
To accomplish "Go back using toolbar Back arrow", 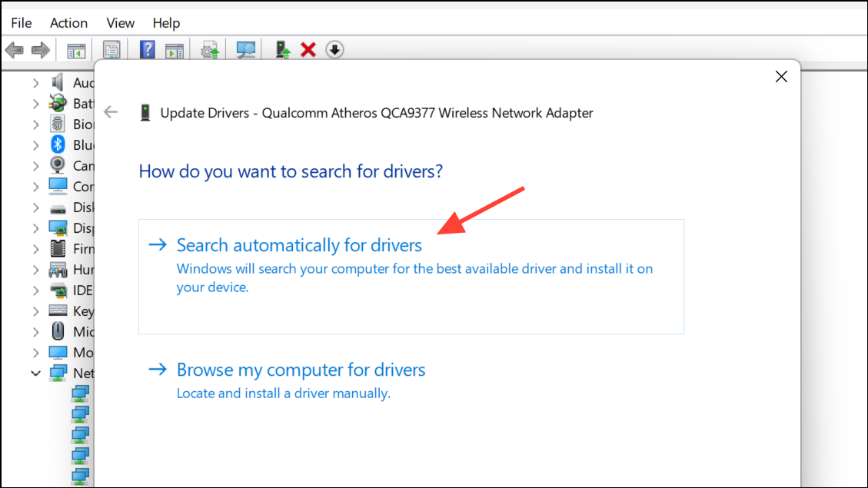I will coord(15,51).
